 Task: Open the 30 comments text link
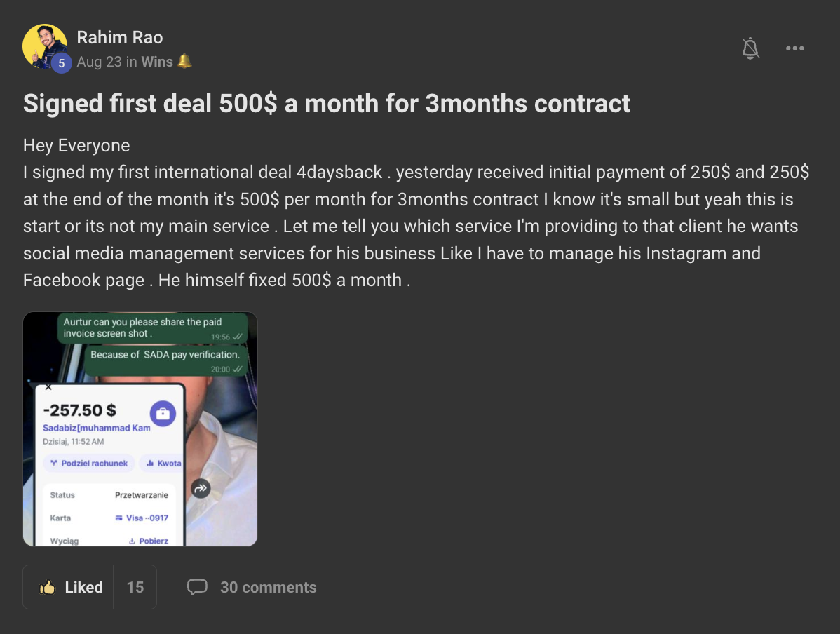click(x=268, y=587)
